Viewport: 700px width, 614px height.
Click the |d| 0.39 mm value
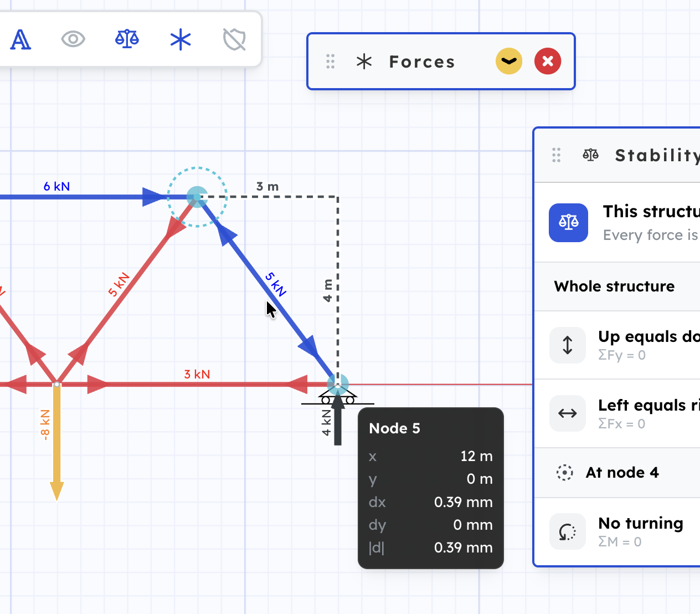(x=464, y=548)
